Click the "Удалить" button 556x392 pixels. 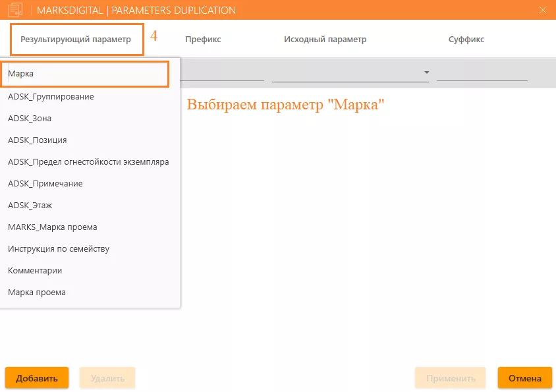pyautogui.click(x=107, y=378)
